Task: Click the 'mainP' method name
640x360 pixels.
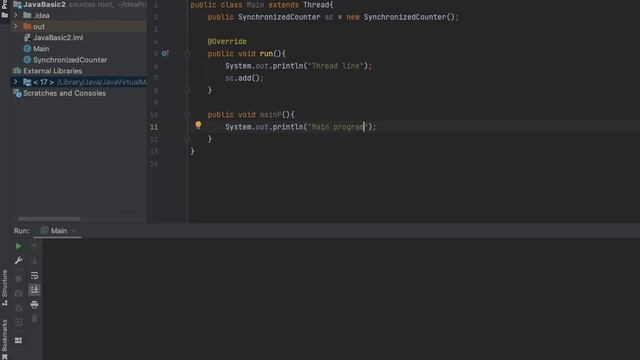Action: click(x=271, y=115)
